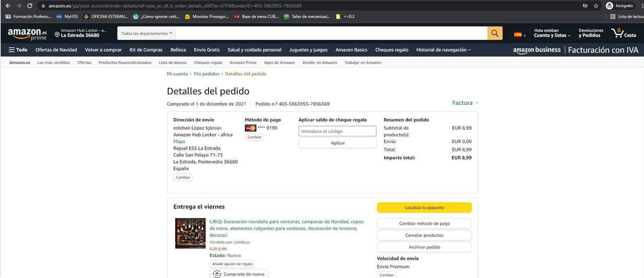This screenshot has height=278, width=644.
Task: Open the Cesta shopping cart icon
Action: point(624,33)
